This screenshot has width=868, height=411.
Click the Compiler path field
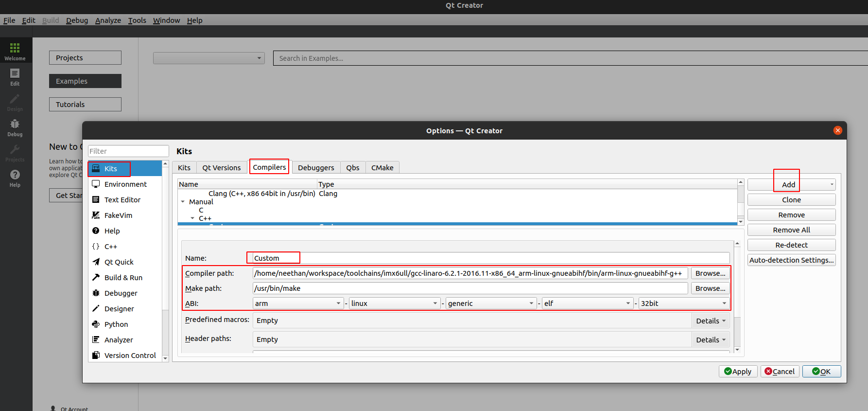pyautogui.click(x=470, y=273)
